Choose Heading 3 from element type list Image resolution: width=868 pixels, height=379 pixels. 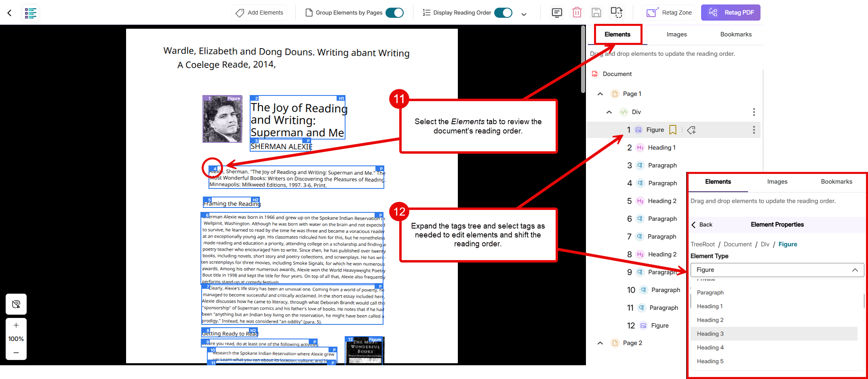pyautogui.click(x=774, y=334)
